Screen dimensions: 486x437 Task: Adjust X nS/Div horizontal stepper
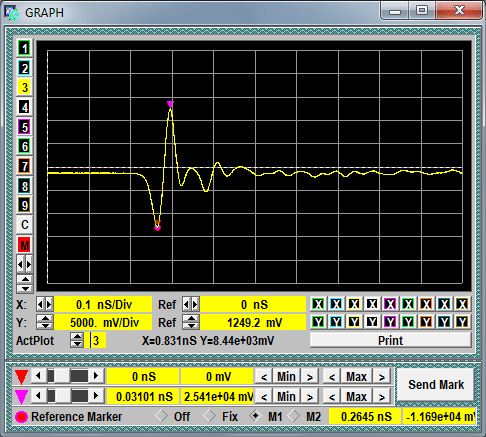click(x=44, y=304)
